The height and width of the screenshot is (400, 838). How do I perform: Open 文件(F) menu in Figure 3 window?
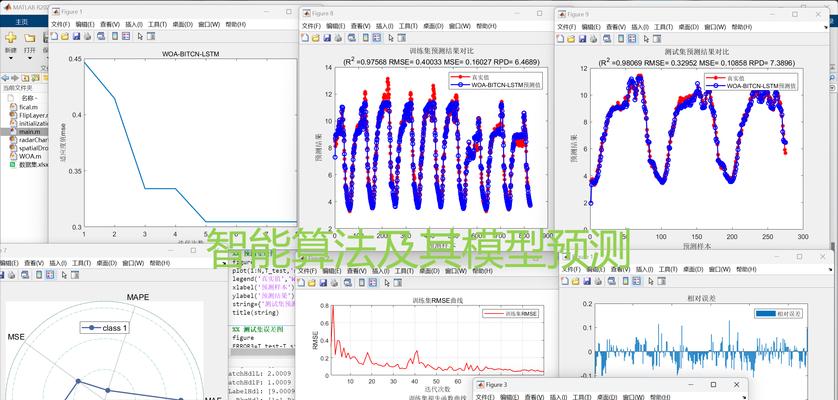tap(486, 397)
